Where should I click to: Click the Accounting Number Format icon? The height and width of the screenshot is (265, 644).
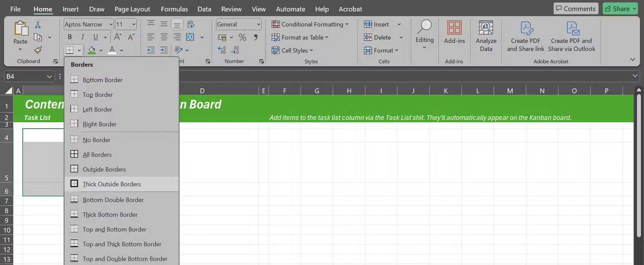[x=222, y=37]
